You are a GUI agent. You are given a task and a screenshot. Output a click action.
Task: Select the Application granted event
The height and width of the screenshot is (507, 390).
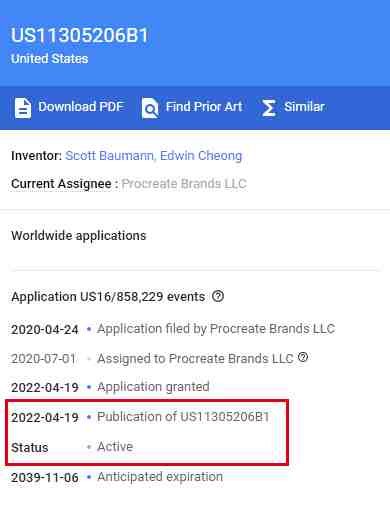click(153, 387)
